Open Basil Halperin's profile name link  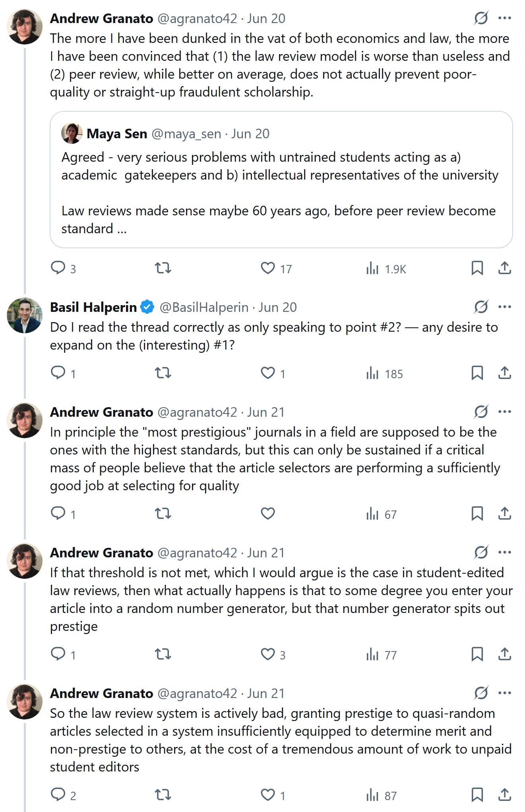(x=93, y=307)
